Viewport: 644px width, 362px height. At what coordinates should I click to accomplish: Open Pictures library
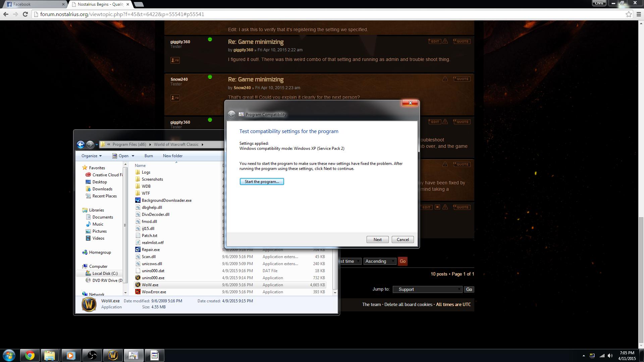tap(99, 231)
